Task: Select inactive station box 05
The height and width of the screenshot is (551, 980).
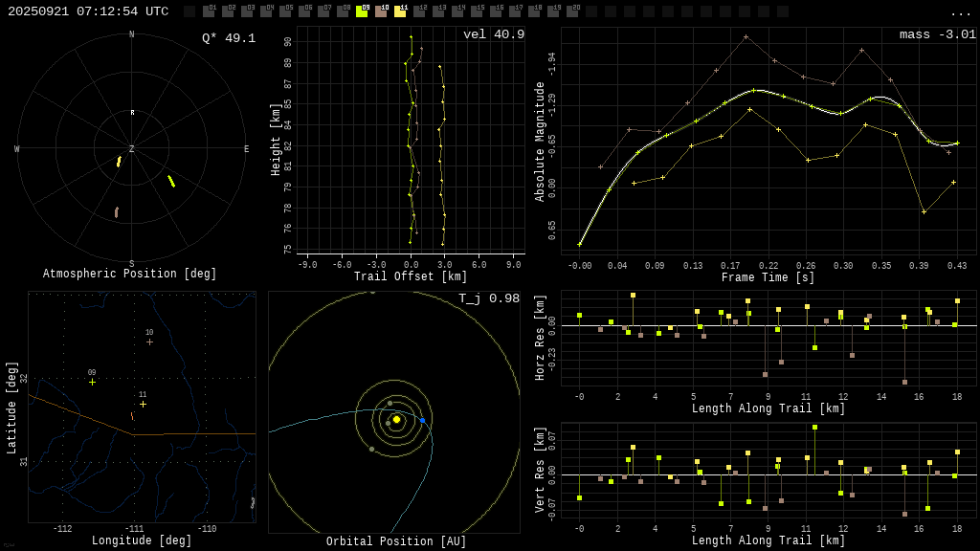Action: 285,11
